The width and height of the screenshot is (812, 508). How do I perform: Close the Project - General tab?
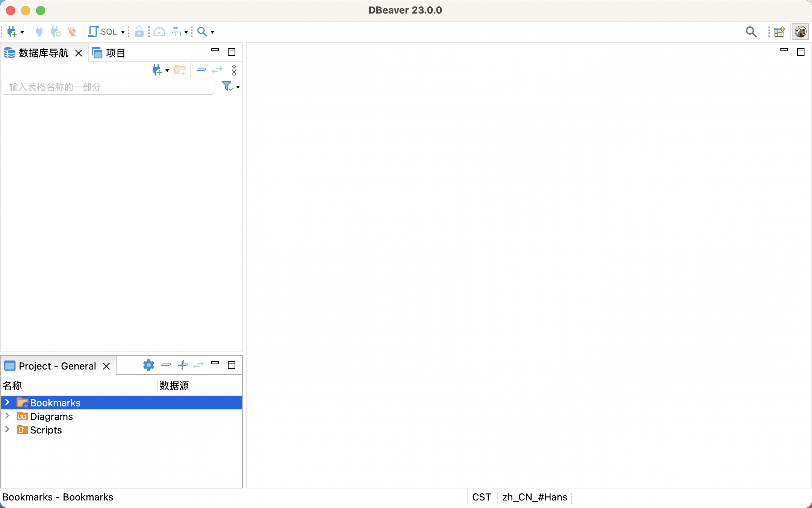106,366
